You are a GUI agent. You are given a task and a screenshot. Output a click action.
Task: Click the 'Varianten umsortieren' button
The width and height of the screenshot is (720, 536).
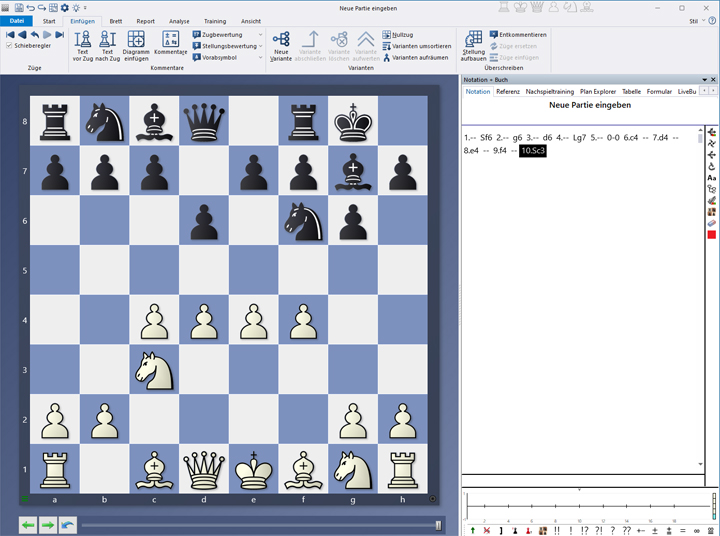point(420,46)
